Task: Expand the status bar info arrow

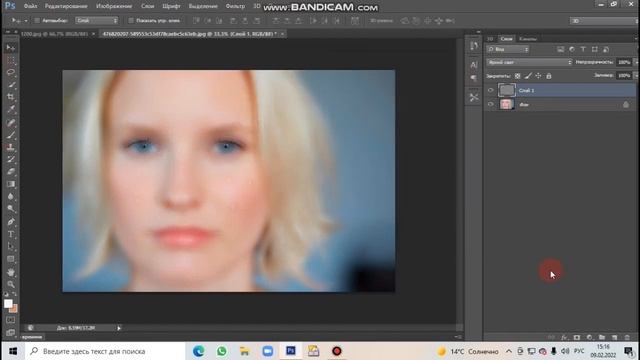Action: (x=119, y=328)
